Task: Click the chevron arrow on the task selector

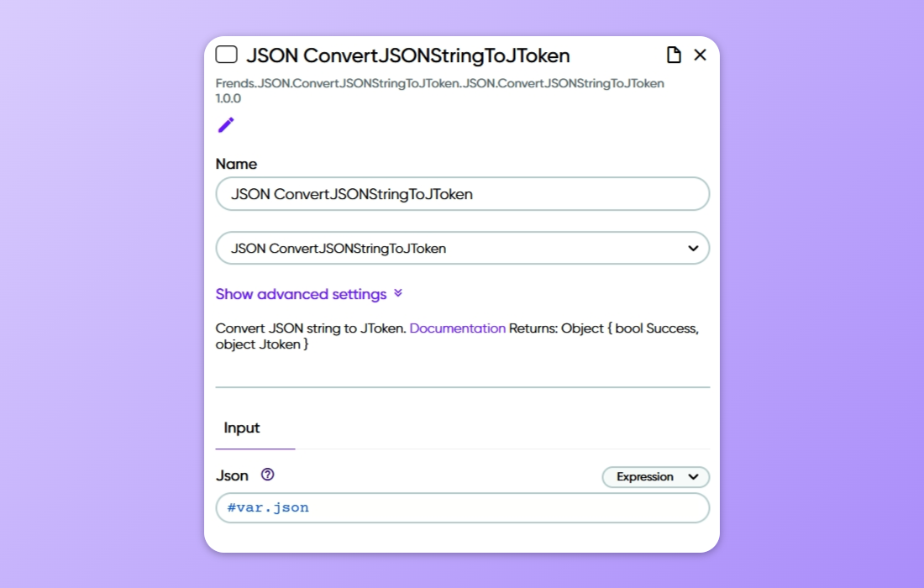Action: coord(693,249)
